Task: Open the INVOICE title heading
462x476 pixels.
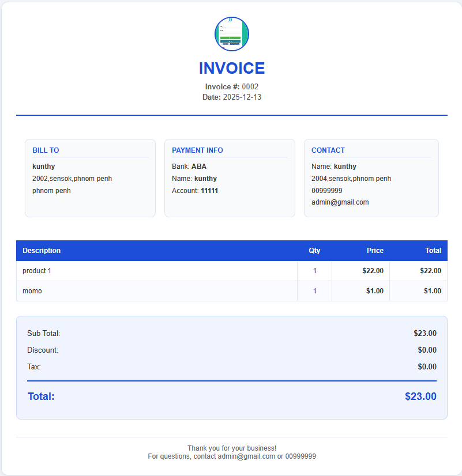Action: [231, 68]
